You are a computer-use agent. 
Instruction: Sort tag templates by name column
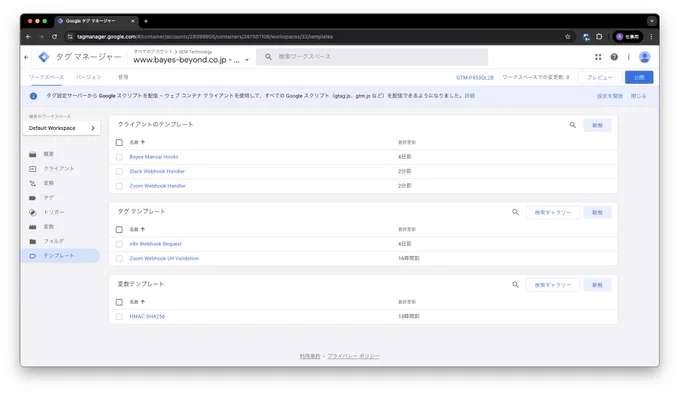[x=137, y=229]
